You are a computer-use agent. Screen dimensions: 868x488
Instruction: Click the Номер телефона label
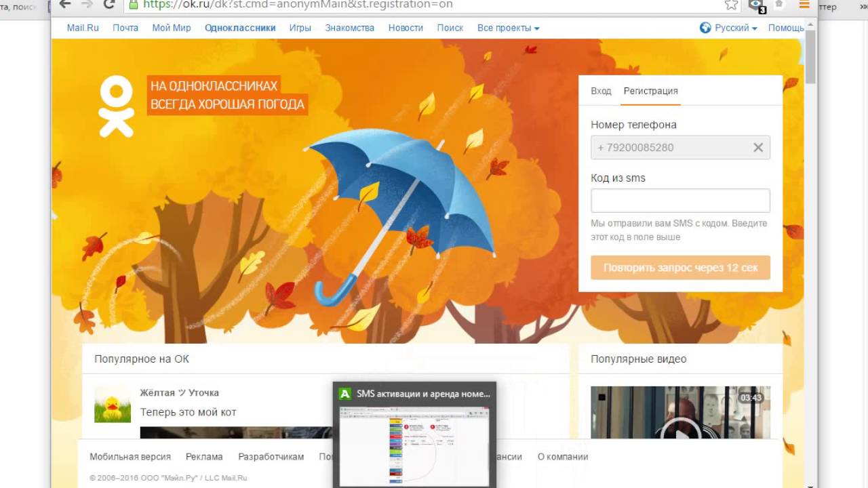pyautogui.click(x=633, y=125)
